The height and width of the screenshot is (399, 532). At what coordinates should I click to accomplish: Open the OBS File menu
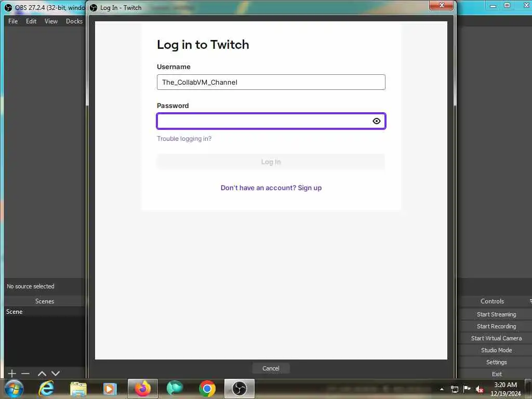[13, 21]
